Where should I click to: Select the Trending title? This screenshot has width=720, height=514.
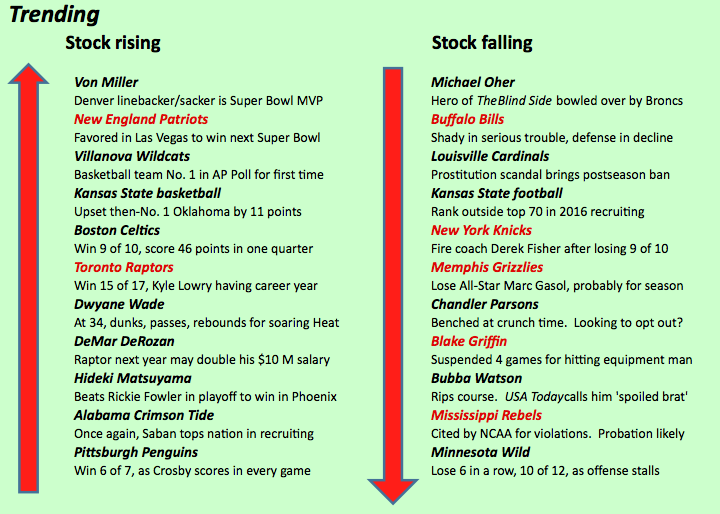[54, 14]
